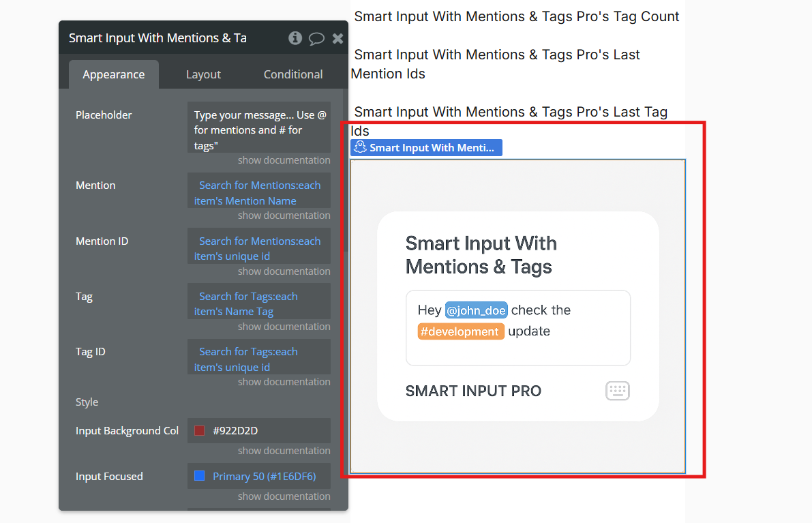The image size is (812, 523).
Task: Edit the Tag data source expression
Action: (x=259, y=303)
